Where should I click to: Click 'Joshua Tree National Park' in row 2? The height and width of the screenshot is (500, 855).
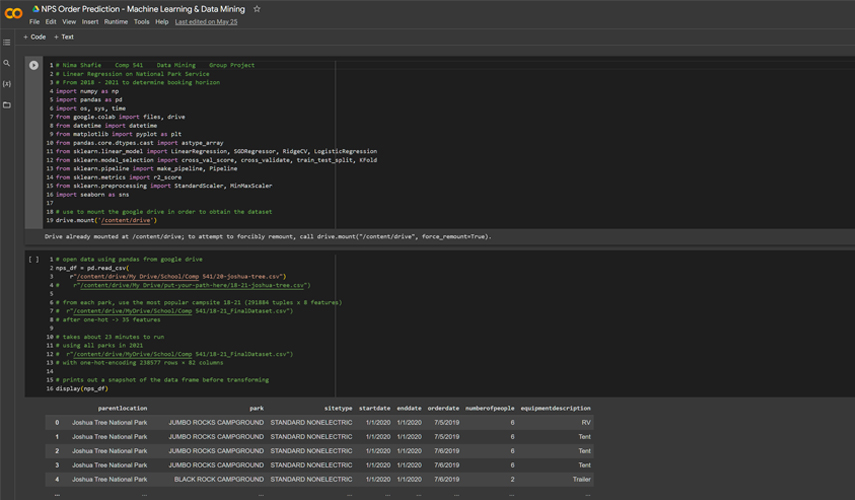tap(110, 451)
